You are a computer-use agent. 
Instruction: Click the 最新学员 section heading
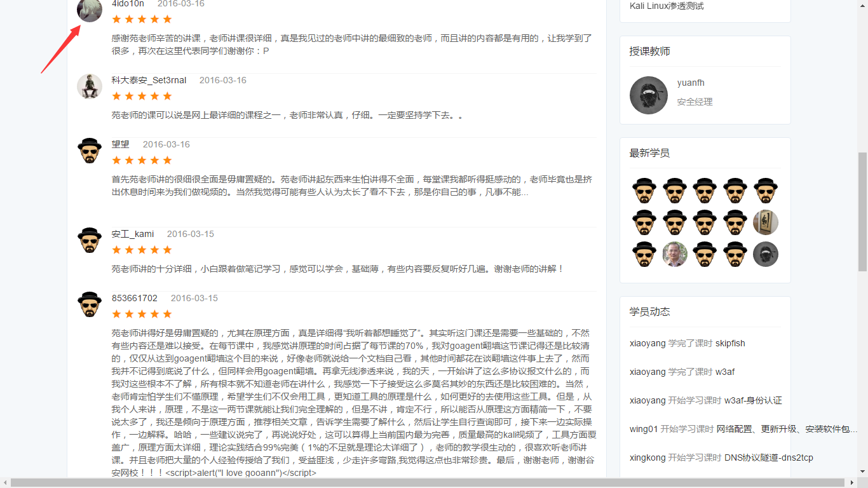point(650,153)
